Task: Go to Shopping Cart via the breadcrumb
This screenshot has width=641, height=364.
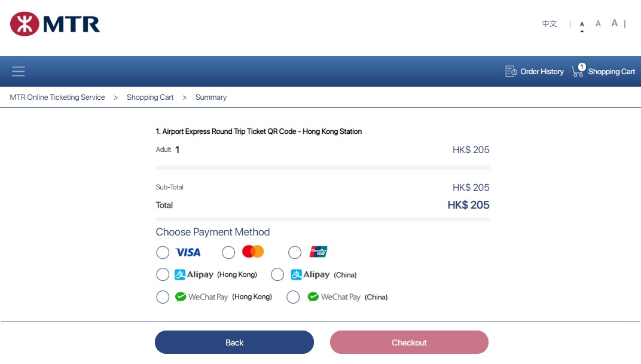Action: [150, 97]
